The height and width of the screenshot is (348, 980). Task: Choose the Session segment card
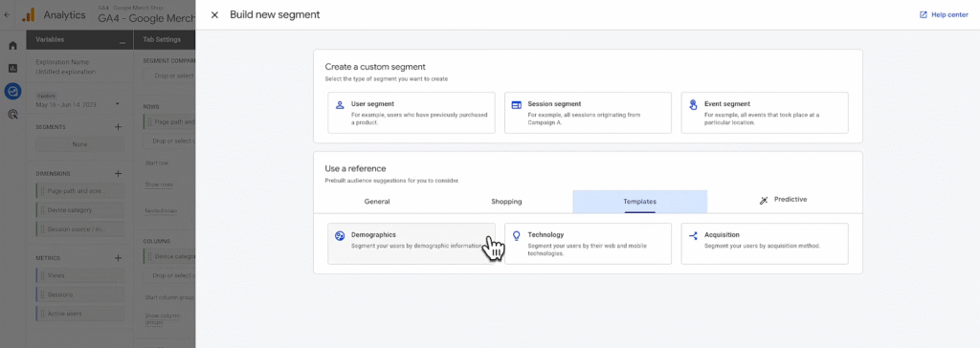click(589, 113)
